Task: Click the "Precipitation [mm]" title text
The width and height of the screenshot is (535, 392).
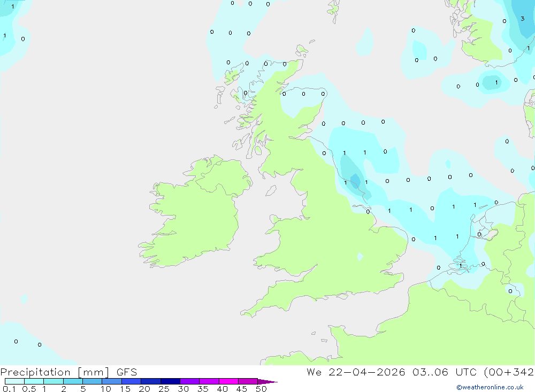Action: [55, 372]
